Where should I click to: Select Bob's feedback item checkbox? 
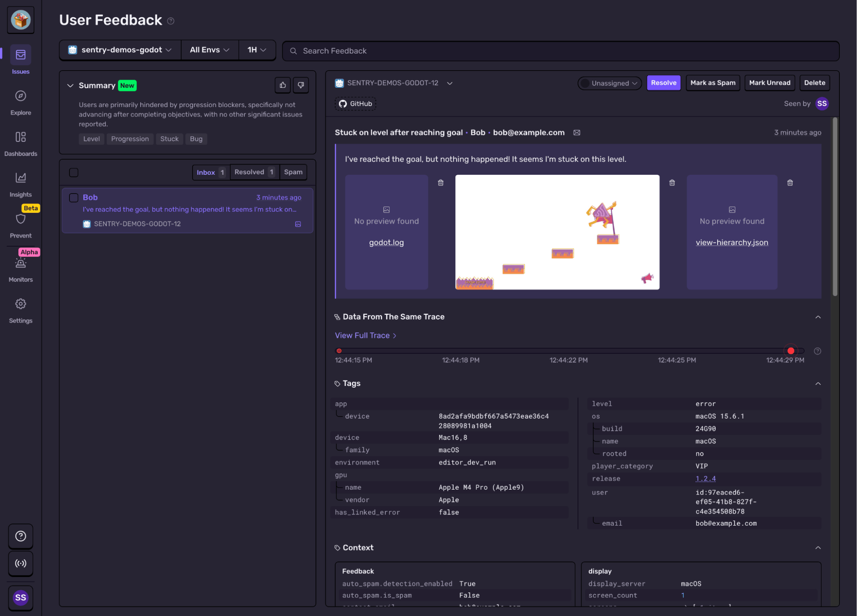[73, 197]
